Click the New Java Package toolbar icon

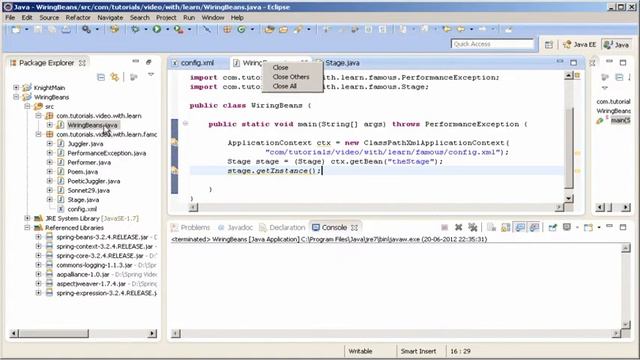[x=227, y=29]
